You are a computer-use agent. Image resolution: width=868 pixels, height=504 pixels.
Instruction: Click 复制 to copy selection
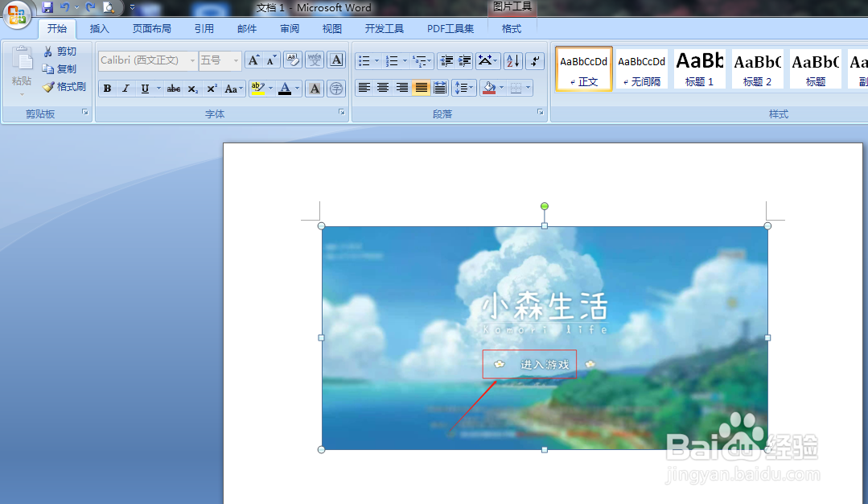pyautogui.click(x=60, y=69)
